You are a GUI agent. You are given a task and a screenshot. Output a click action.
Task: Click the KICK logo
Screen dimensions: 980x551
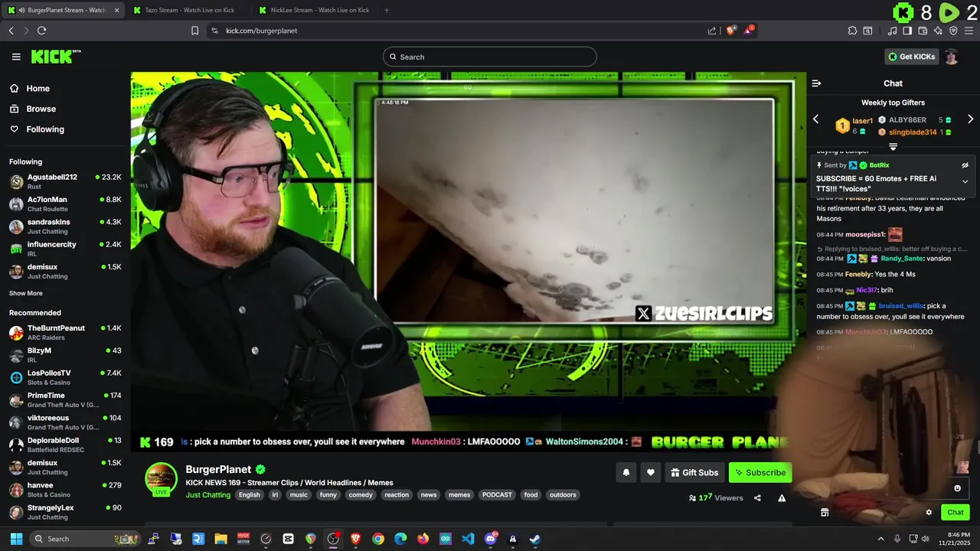(x=56, y=57)
